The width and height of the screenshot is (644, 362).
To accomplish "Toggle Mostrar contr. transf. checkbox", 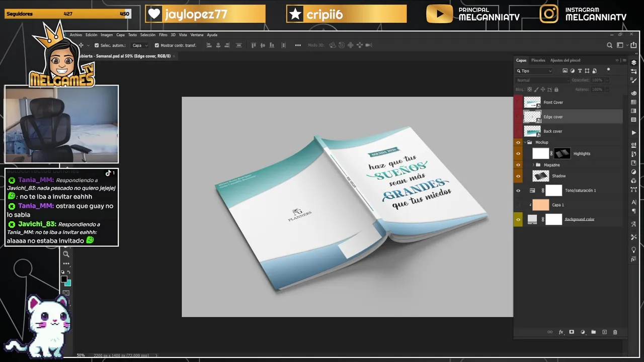I will point(156,45).
